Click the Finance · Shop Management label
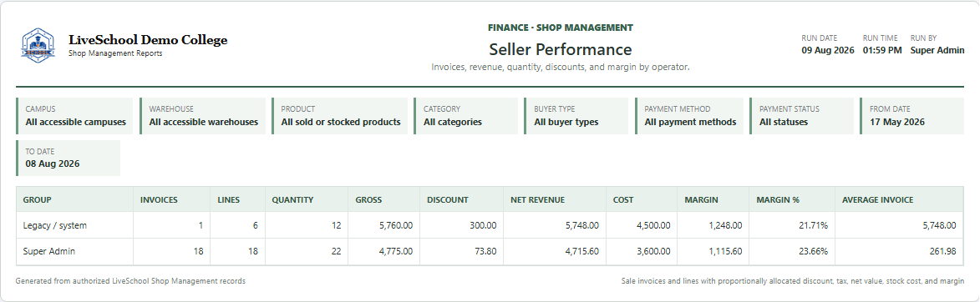 coord(560,28)
